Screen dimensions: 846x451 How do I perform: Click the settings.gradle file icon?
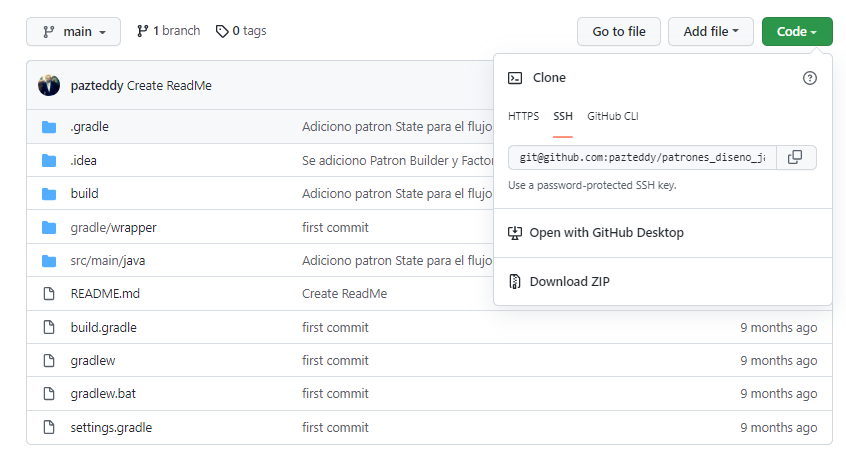point(49,427)
